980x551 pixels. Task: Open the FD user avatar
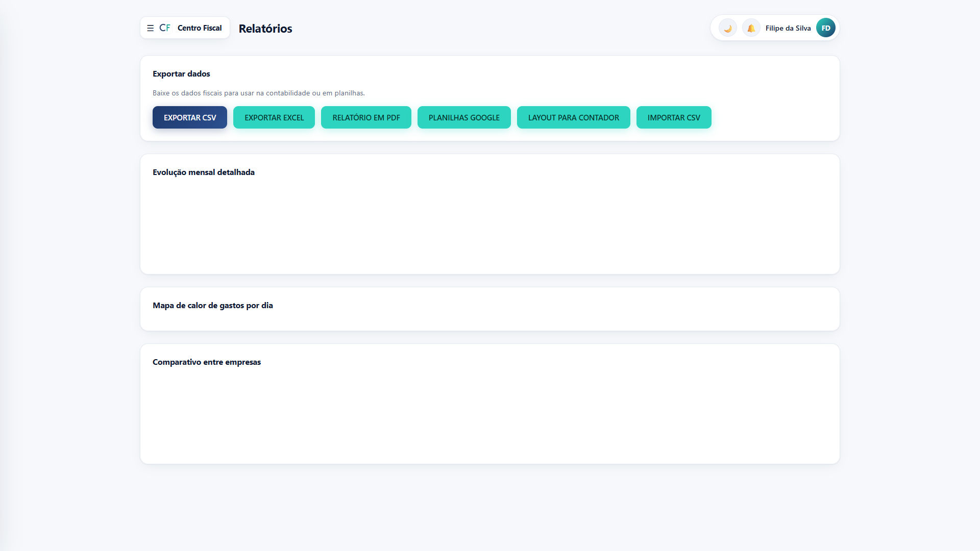(826, 28)
